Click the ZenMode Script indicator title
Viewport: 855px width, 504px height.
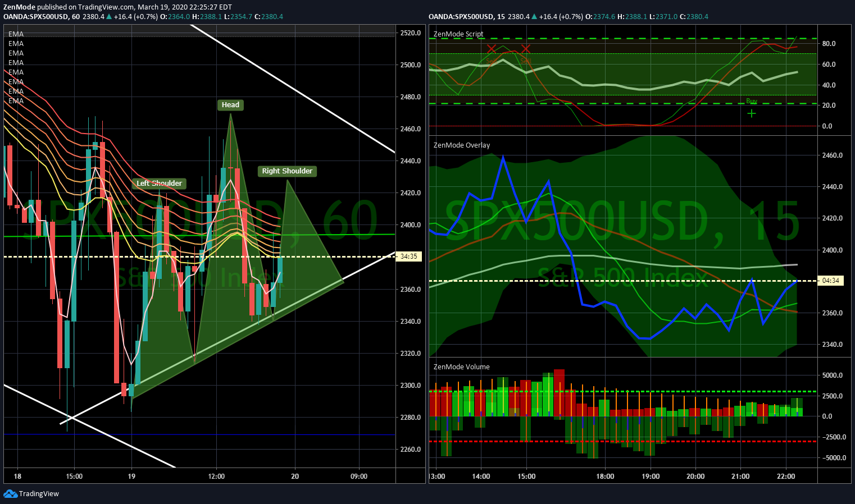458,34
